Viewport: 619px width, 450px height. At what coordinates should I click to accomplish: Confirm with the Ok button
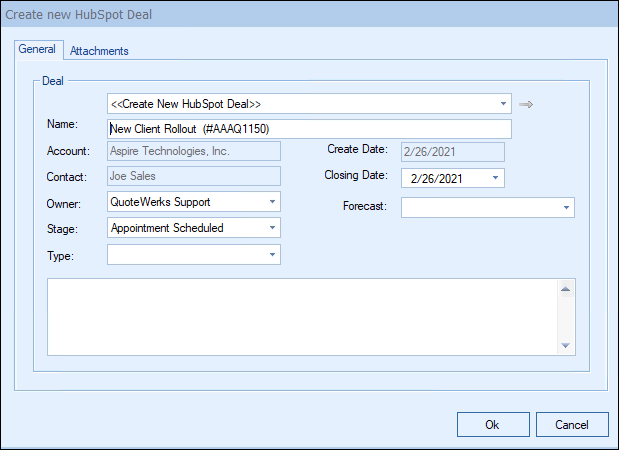(x=493, y=425)
